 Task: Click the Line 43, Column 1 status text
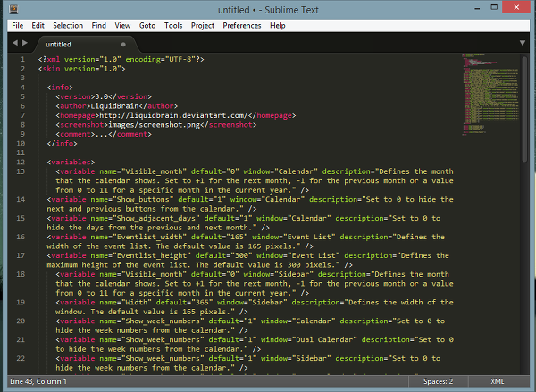tap(38, 382)
